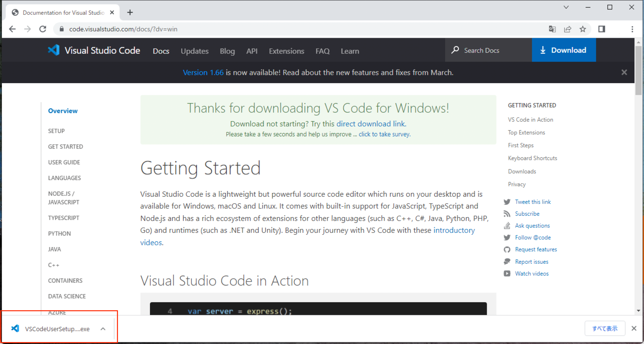Open the Watch videos YouTube icon
This screenshot has width=644, height=344.
(507, 274)
